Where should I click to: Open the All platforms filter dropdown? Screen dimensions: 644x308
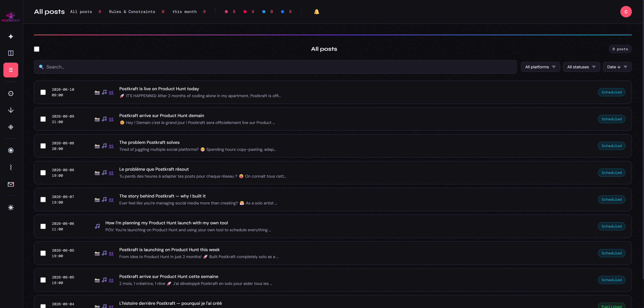click(x=540, y=67)
